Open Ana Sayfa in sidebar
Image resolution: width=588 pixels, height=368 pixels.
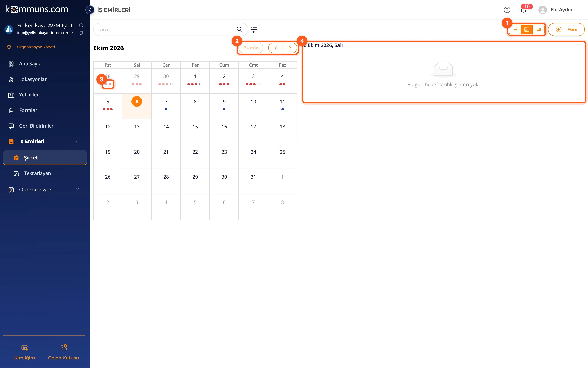[45, 64]
